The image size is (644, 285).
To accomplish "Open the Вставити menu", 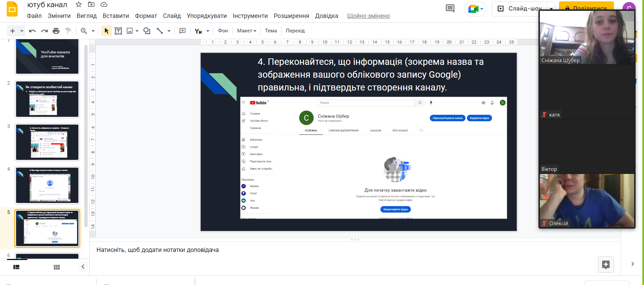I will point(116,16).
